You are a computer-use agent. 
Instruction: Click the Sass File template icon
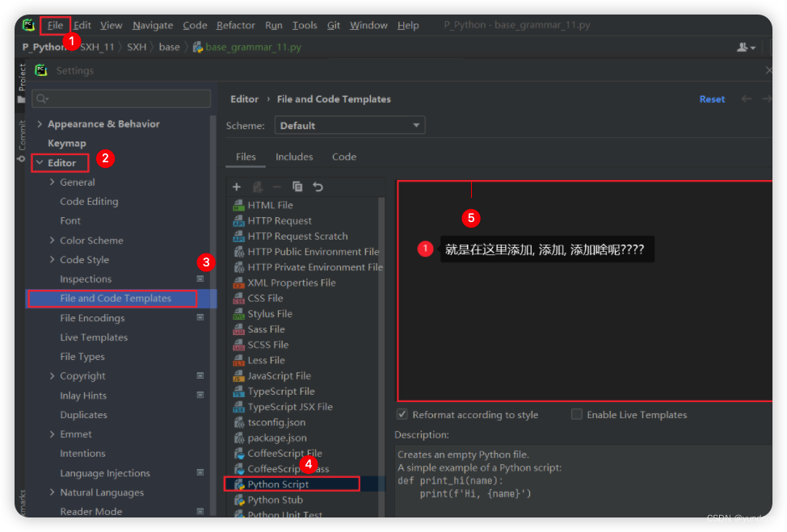click(x=238, y=329)
